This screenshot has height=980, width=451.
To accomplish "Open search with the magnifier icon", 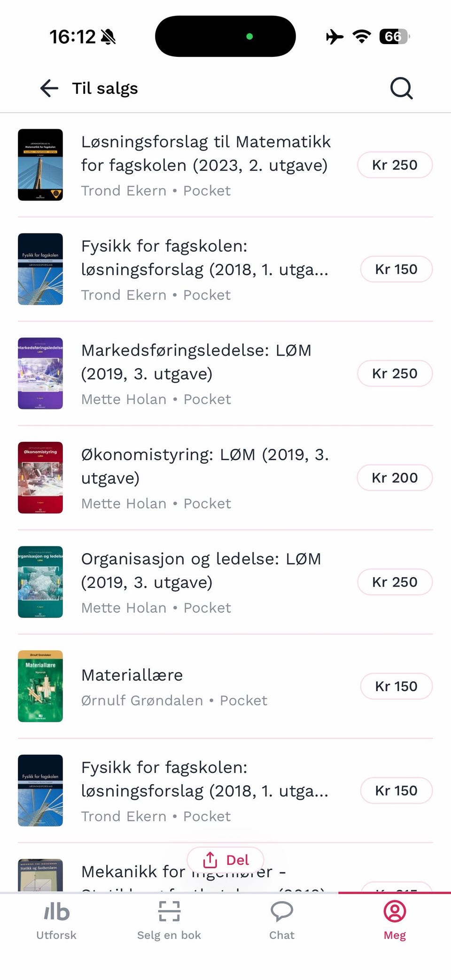I will (401, 88).
